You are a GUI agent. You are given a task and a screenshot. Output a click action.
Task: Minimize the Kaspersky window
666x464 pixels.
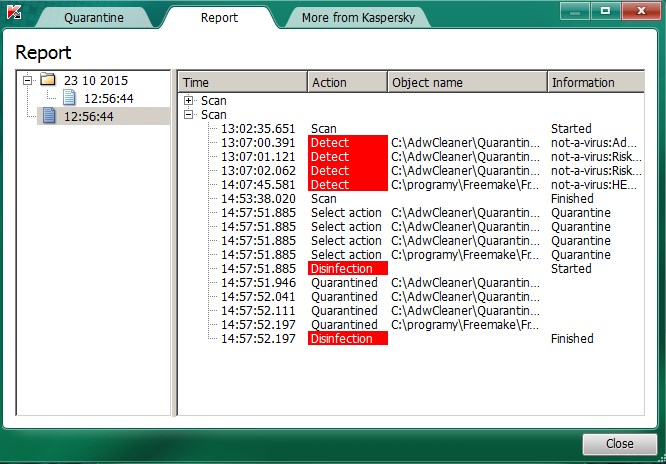click(x=576, y=11)
